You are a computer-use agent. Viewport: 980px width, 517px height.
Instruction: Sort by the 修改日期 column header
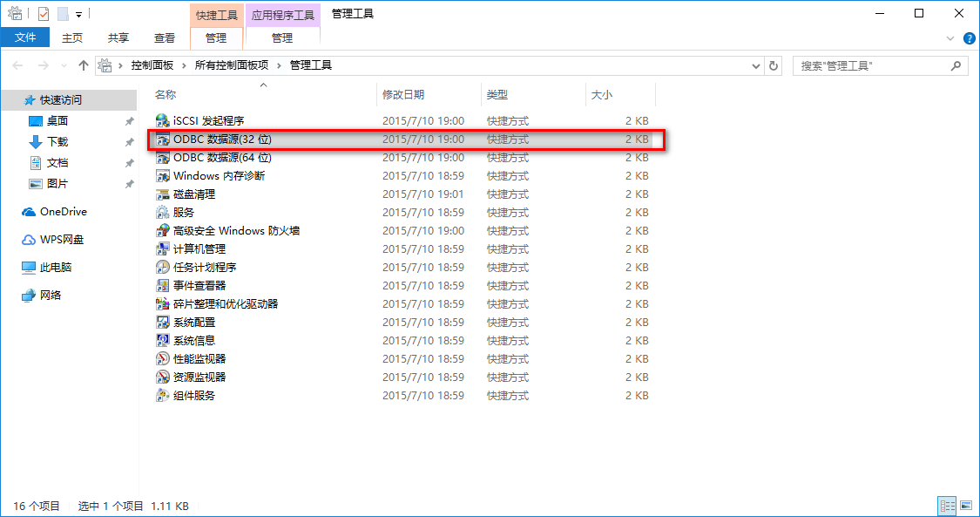(x=403, y=95)
